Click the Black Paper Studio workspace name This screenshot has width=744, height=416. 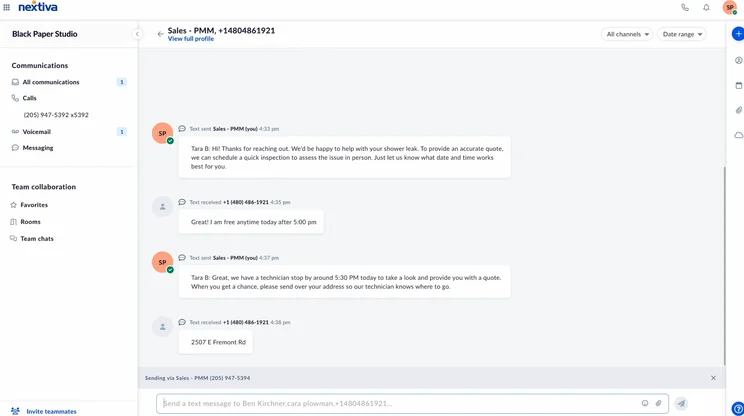pyautogui.click(x=45, y=34)
